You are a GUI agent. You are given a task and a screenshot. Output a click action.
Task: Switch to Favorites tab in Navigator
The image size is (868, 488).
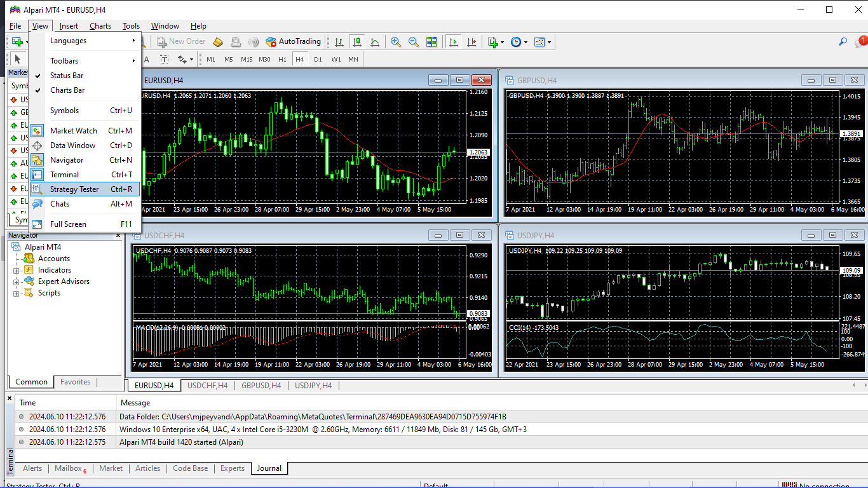75,382
